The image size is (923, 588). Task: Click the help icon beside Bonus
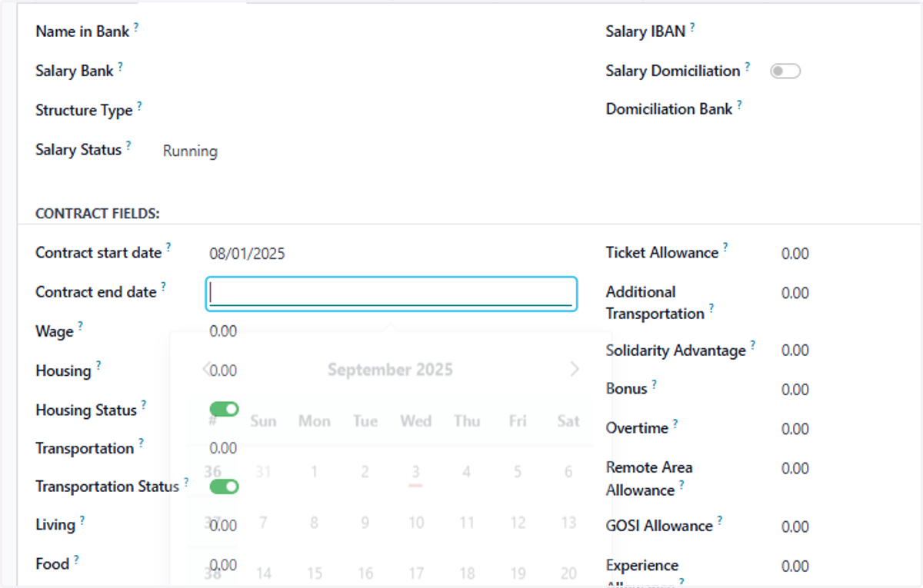point(654,384)
